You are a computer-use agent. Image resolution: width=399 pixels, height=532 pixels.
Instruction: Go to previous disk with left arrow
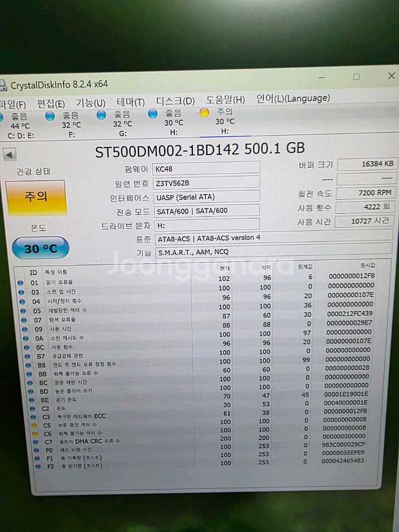point(10,155)
